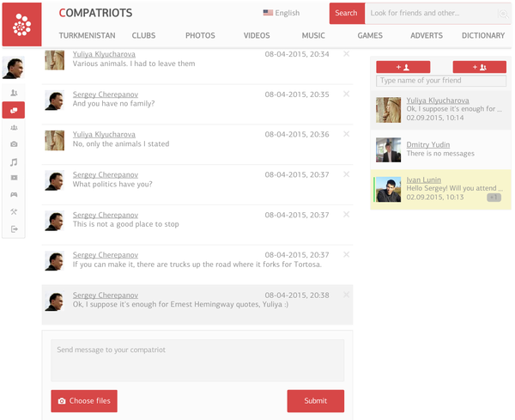The height and width of the screenshot is (420, 515).
Task: Go to the Clubs menu item
Action: pos(143,36)
